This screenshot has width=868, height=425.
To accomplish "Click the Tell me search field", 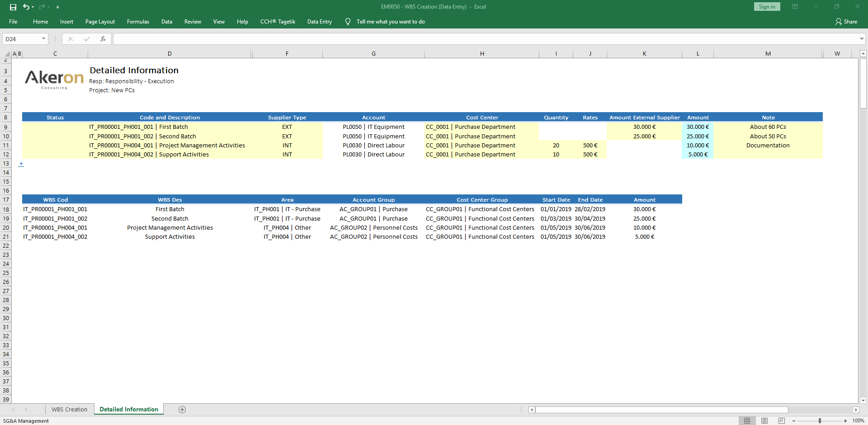I will (x=390, y=22).
